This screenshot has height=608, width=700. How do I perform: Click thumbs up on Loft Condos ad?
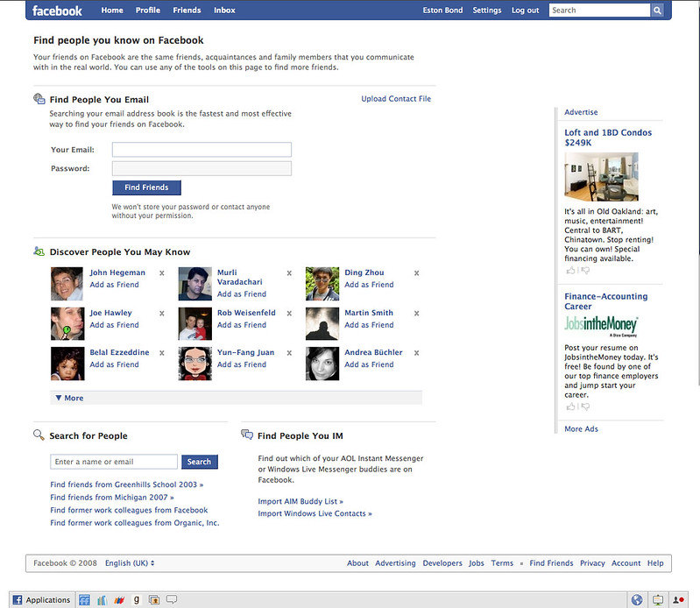[x=570, y=270]
